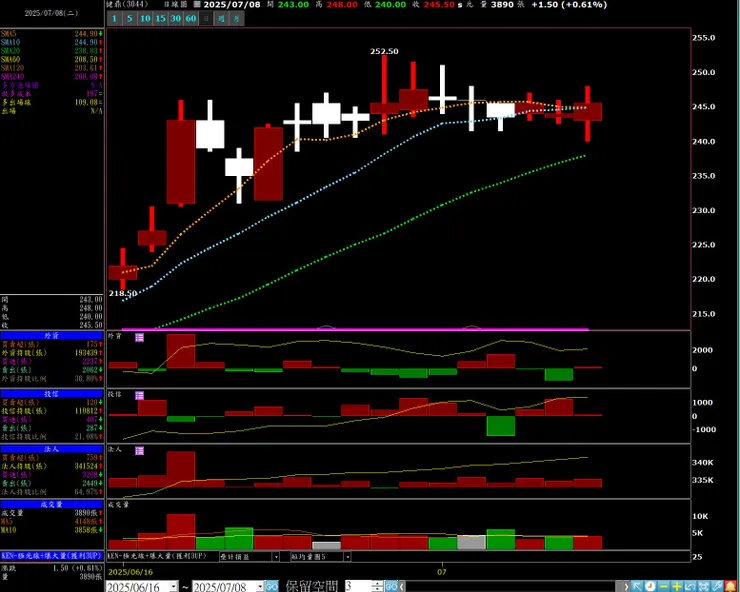Viewport: 740px width, 592px height.
Task: Select the monthly (月) chart period button
Action: 236,19
